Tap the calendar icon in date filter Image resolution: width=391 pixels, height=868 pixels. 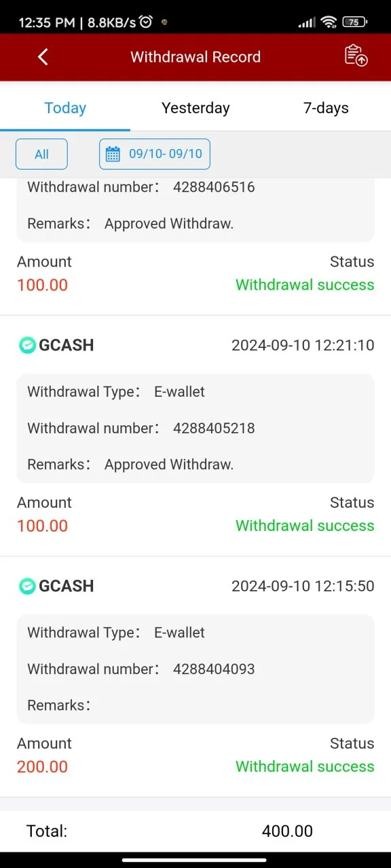tap(113, 154)
